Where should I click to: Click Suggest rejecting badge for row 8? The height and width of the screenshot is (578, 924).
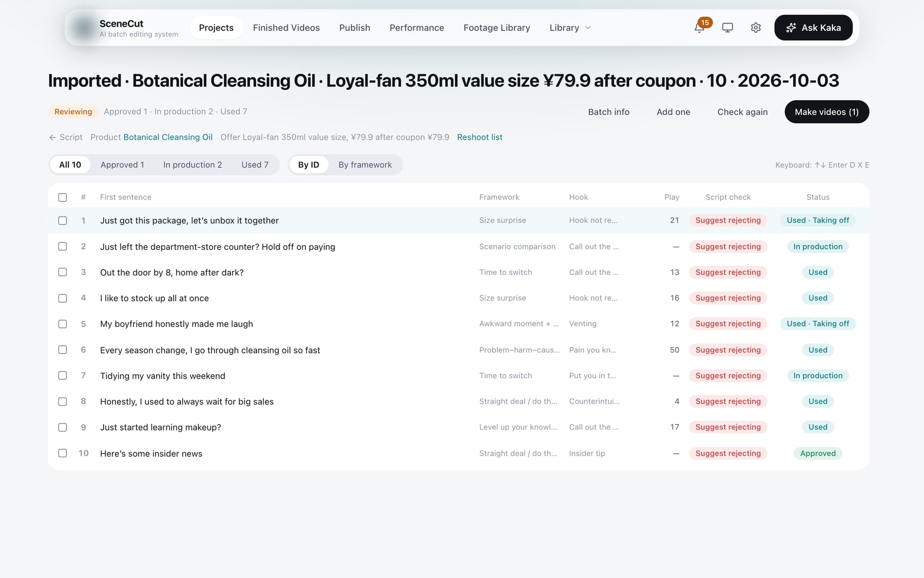coord(728,401)
